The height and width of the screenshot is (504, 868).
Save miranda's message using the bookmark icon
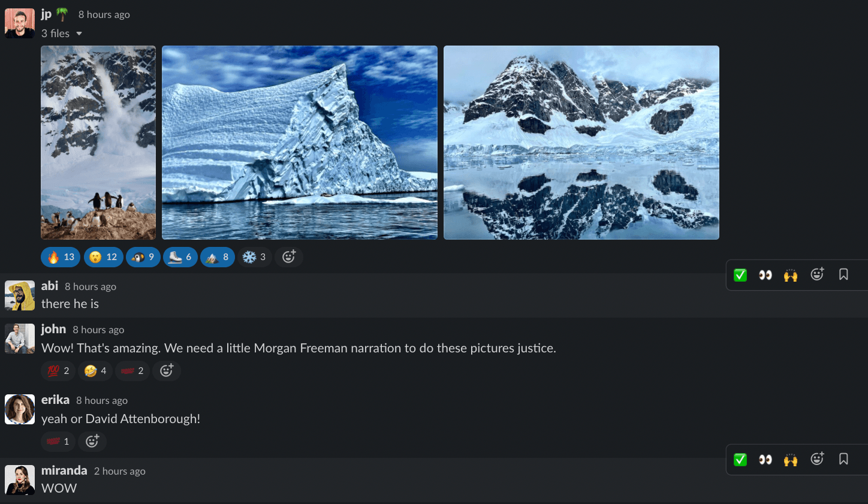(843, 459)
